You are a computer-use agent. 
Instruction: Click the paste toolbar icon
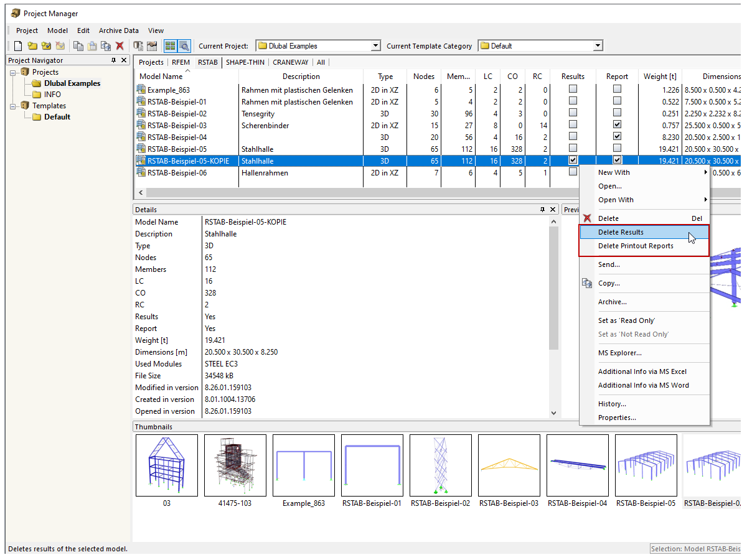[x=92, y=45]
